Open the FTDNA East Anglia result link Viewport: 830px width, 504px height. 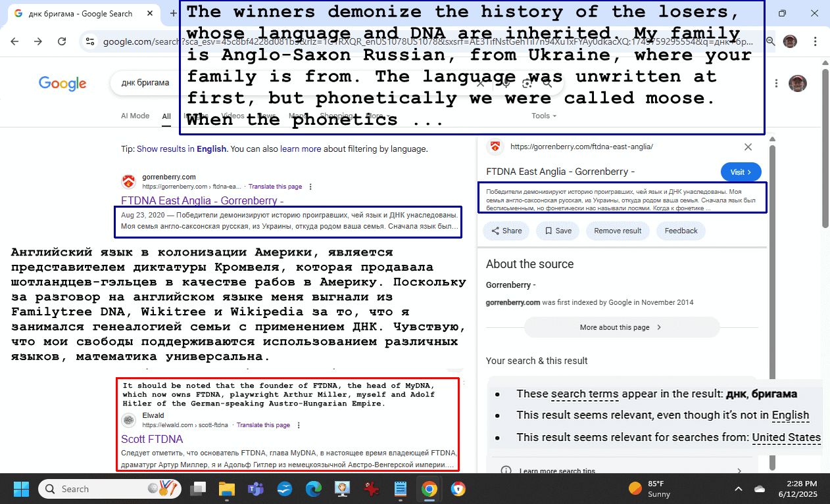202,200
